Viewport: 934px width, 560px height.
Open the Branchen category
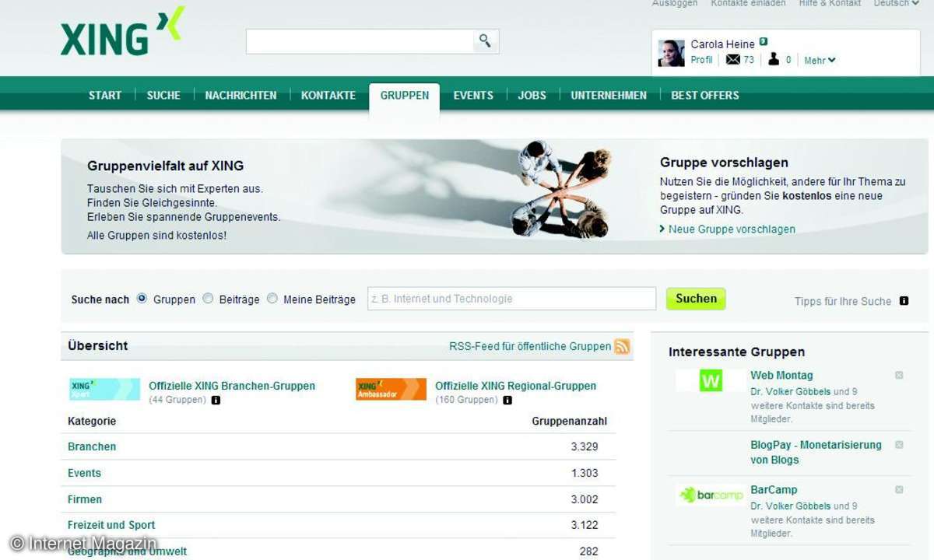pyautogui.click(x=92, y=446)
